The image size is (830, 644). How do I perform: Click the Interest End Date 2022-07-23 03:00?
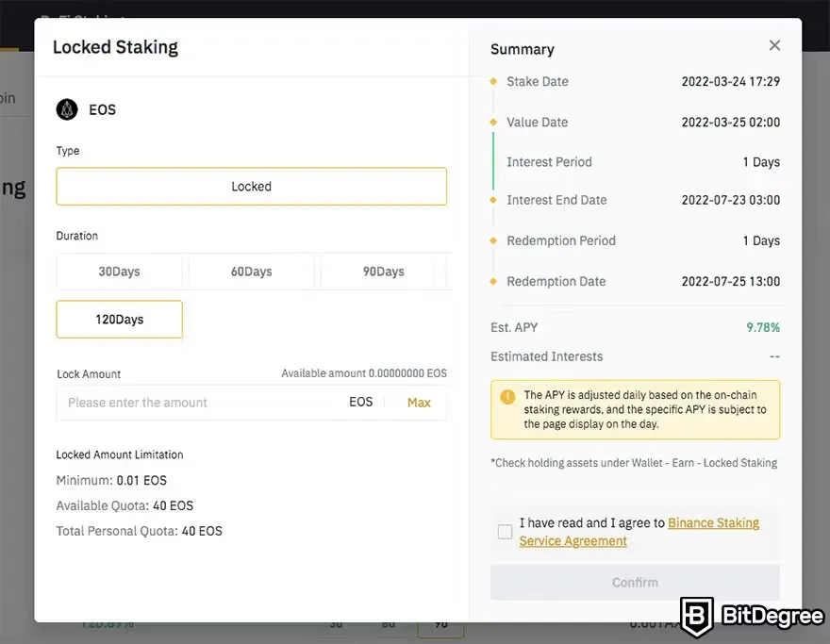[730, 200]
